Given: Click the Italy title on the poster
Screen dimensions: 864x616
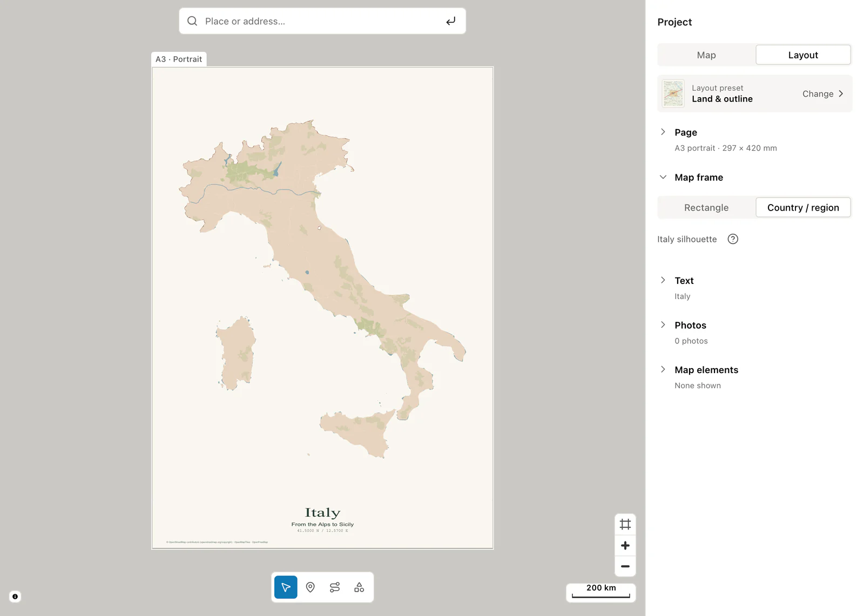Looking at the screenshot, I should pyautogui.click(x=322, y=512).
